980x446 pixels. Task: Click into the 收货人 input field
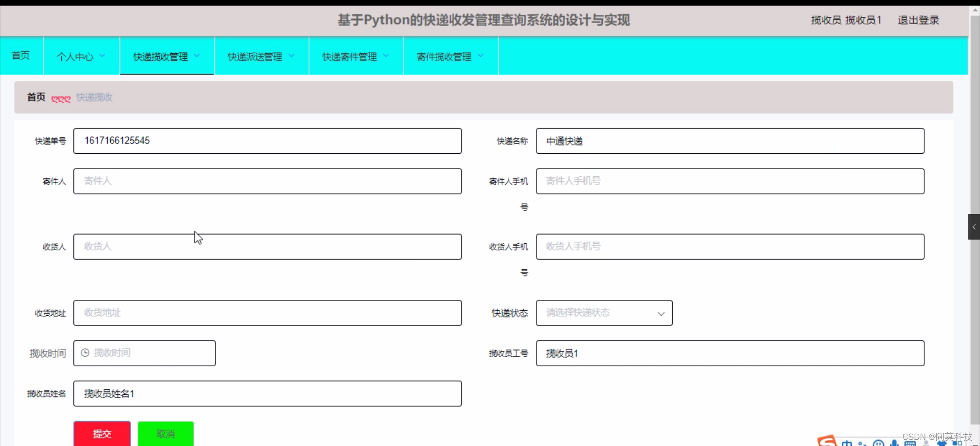[267, 247]
